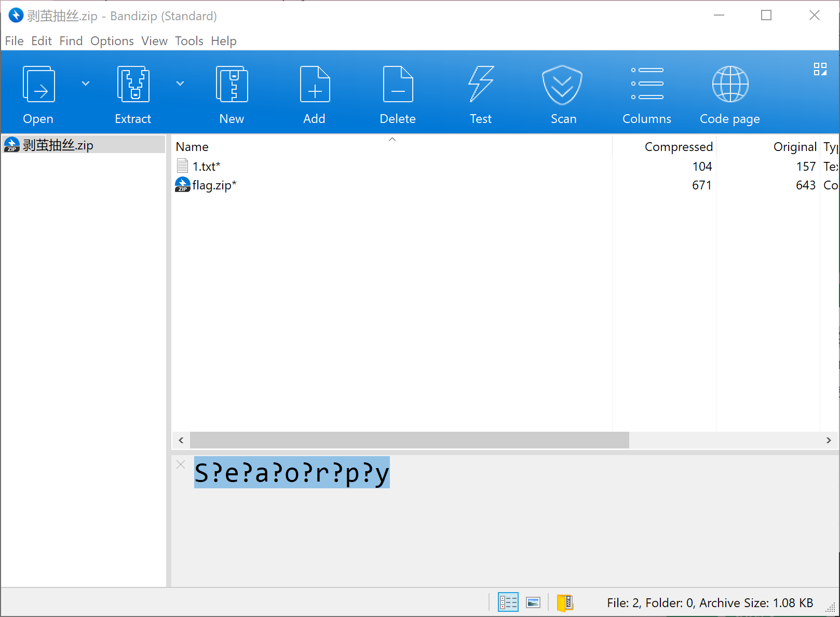
Task: Expand the Extract button dropdown arrow
Action: (x=180, y=84)
